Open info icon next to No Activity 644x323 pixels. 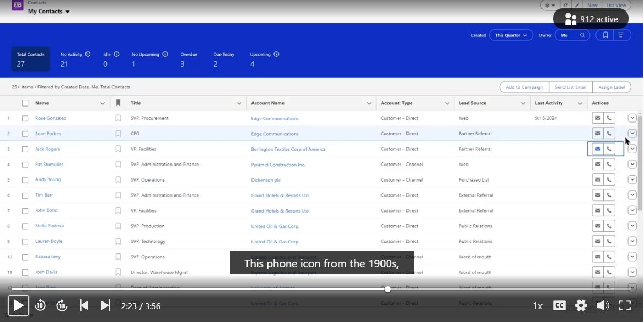[88, 54]
